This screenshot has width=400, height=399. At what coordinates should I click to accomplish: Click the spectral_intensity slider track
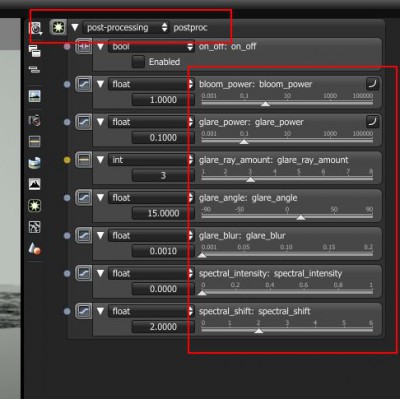(x=287, y=292)
